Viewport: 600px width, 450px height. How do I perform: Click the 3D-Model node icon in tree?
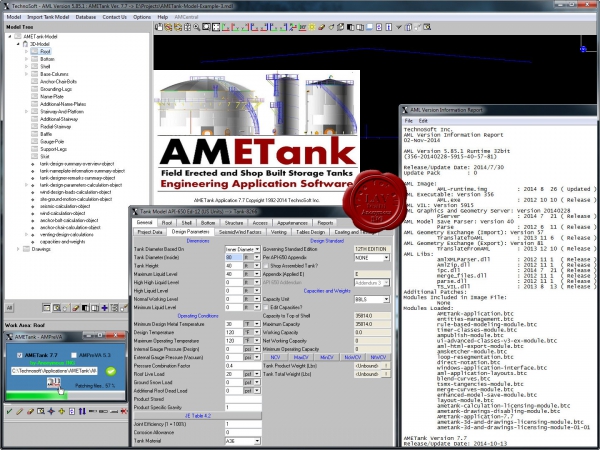pyautogui.click(x=25, y=44)
